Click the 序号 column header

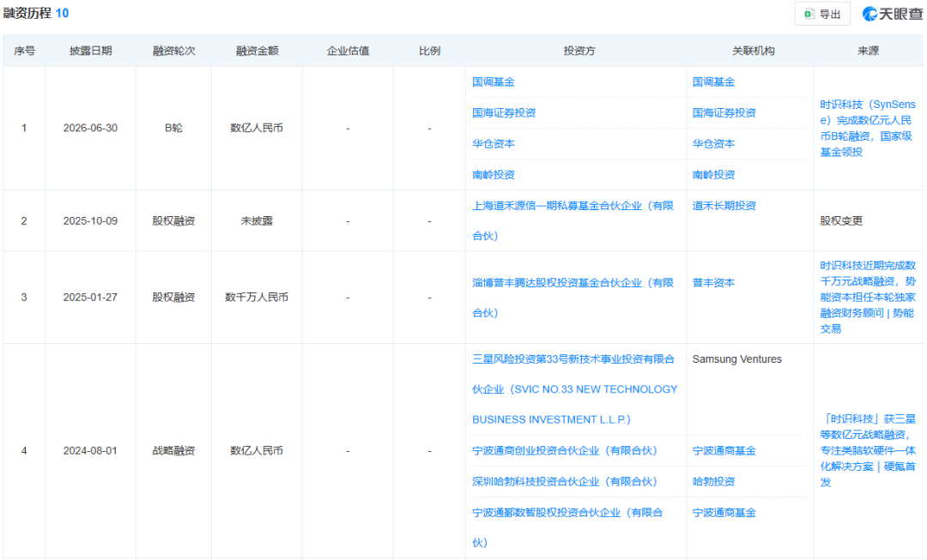[x=24, y=51]
